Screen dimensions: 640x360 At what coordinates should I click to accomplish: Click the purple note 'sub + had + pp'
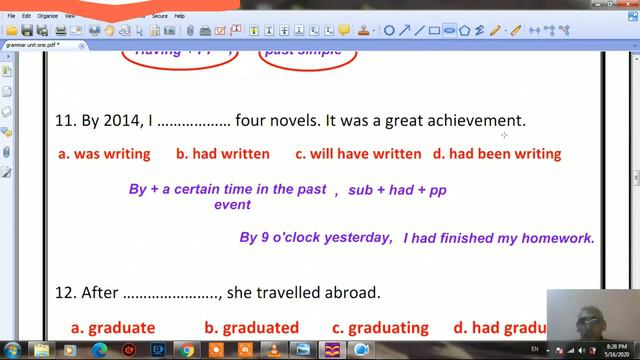tap(398, 190)
